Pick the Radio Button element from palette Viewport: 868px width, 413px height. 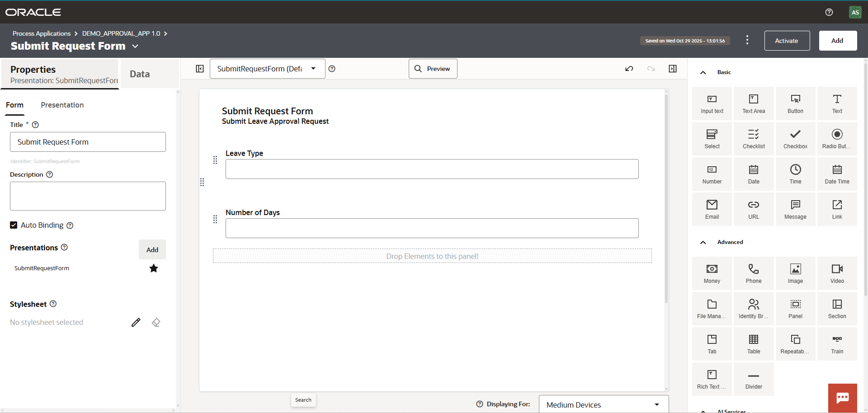[837, 139]
